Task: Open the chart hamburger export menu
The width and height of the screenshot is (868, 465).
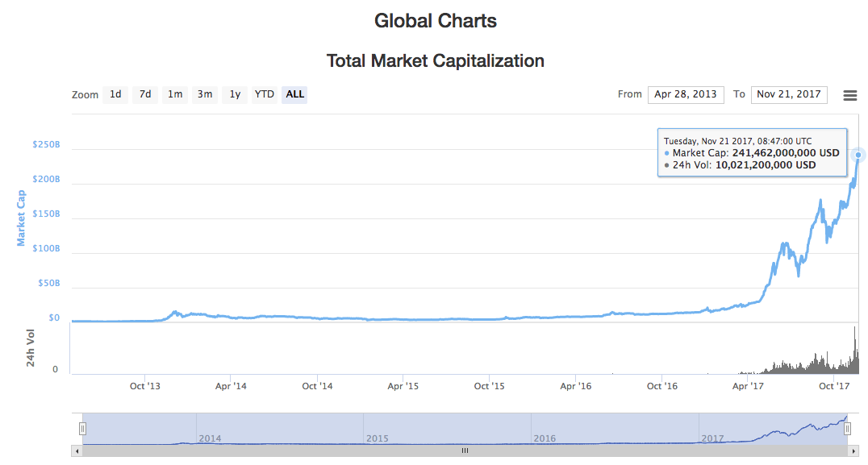Action: 849,95
